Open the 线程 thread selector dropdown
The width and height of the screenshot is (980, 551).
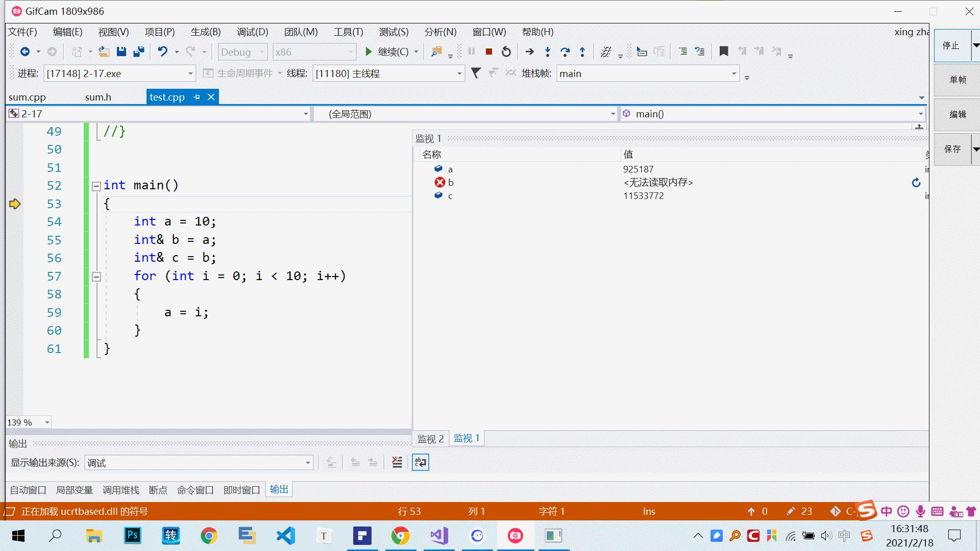click(458, 73)
